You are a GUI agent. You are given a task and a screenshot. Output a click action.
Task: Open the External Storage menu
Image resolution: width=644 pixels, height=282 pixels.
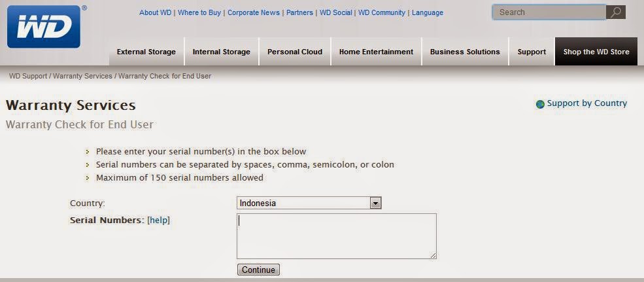click(146, 52)
